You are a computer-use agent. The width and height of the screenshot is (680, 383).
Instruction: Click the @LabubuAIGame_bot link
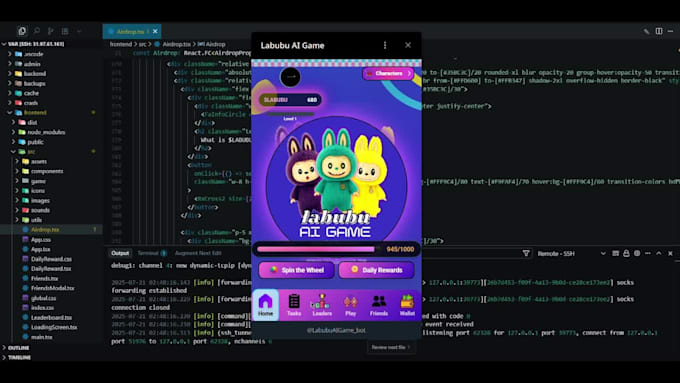tap(336, 330)
